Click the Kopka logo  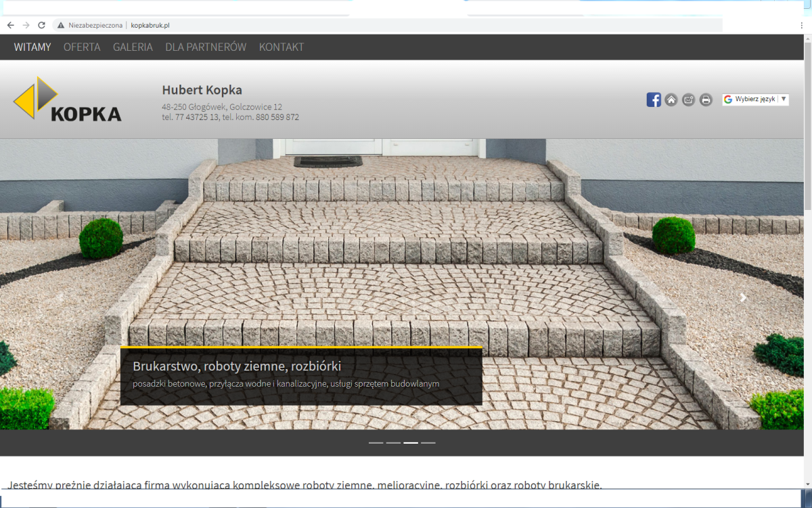(x=68, y=100)
